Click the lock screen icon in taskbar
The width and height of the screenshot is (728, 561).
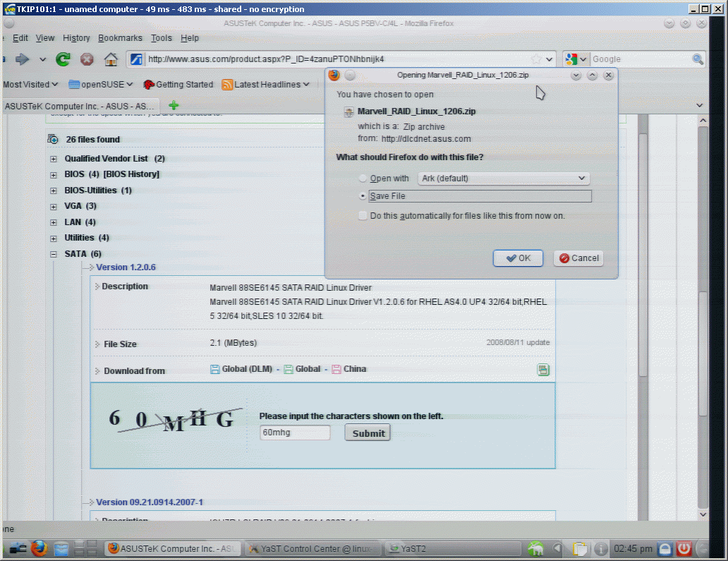[665, 549]
